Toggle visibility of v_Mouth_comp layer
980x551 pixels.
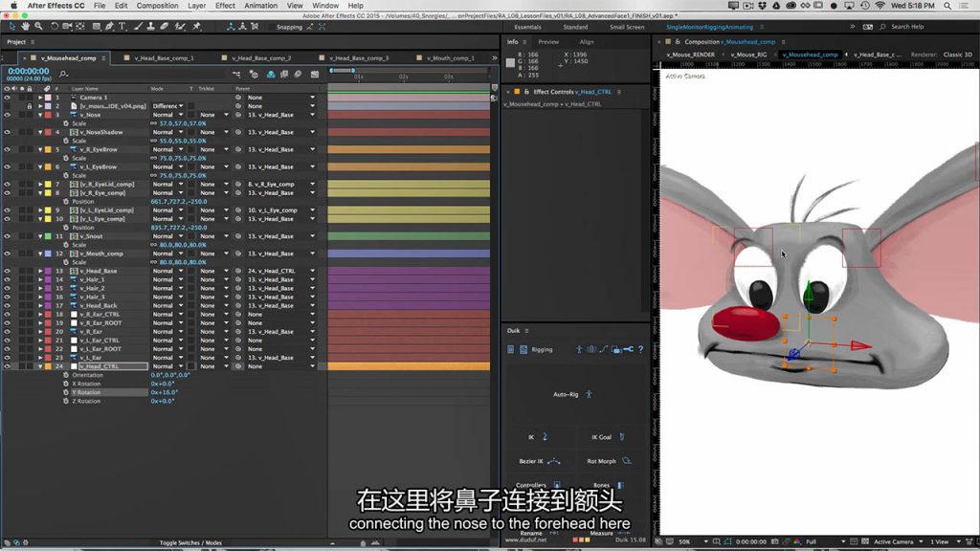pos(7,253)
